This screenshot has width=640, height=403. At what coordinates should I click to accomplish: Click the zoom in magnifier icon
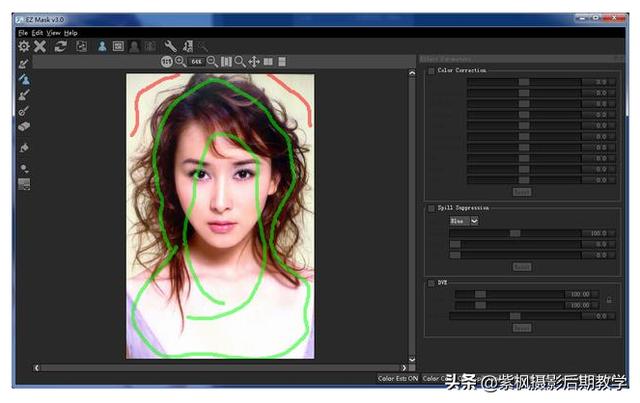pyautogui.click(x=180, y=62)
